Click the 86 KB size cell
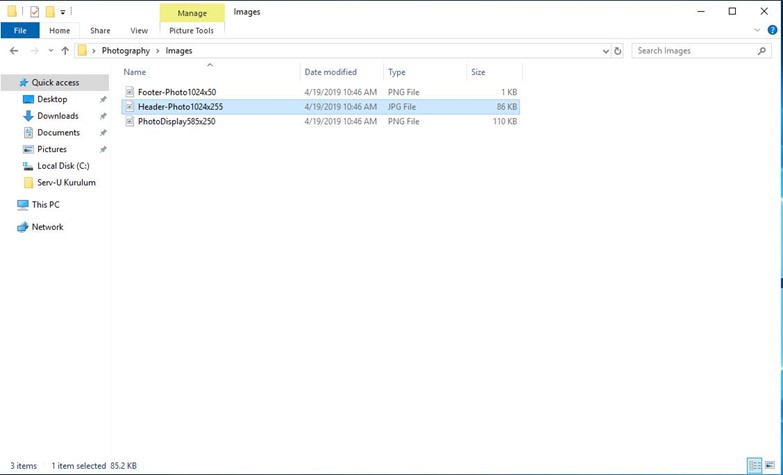Image resolution: width=783 pixels, height=475 pixels. [x=506, y=106]
